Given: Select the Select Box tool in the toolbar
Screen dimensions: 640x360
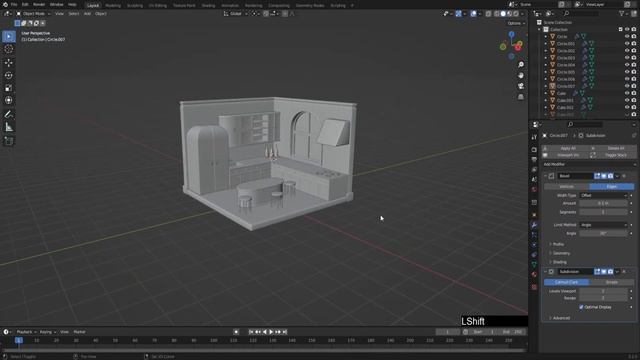Looking at the screenshot, I should coord(9,36).
